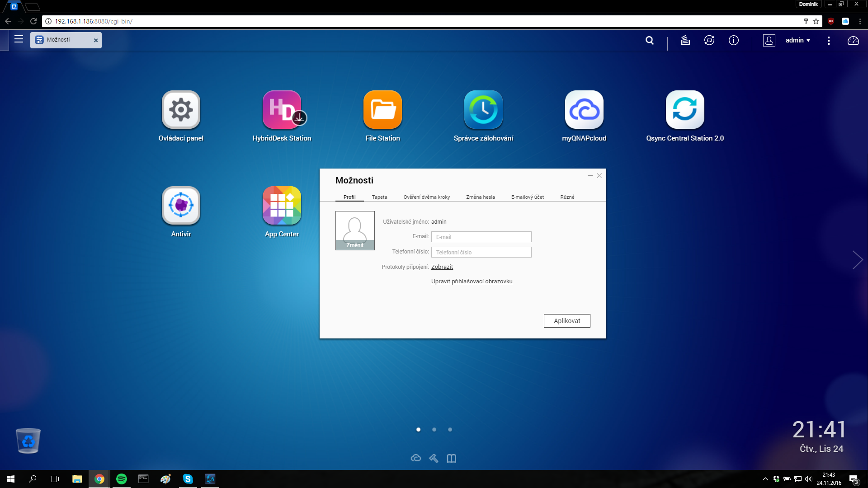This screenshot has height=488, width=868.
Task: Go to next desktop page arrow
Action: [857, 260]
